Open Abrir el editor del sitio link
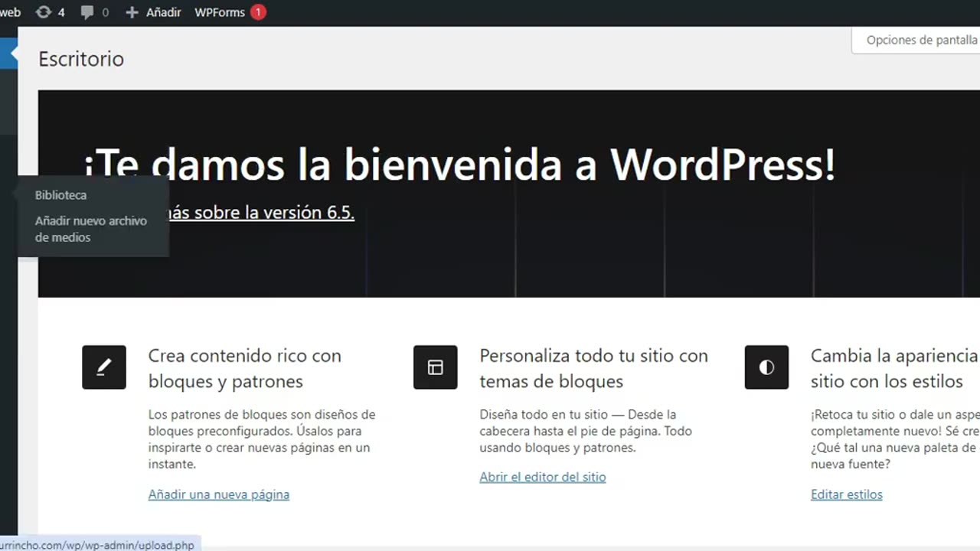Viewport: 980px width, 551px height. (x=543, y=477)
